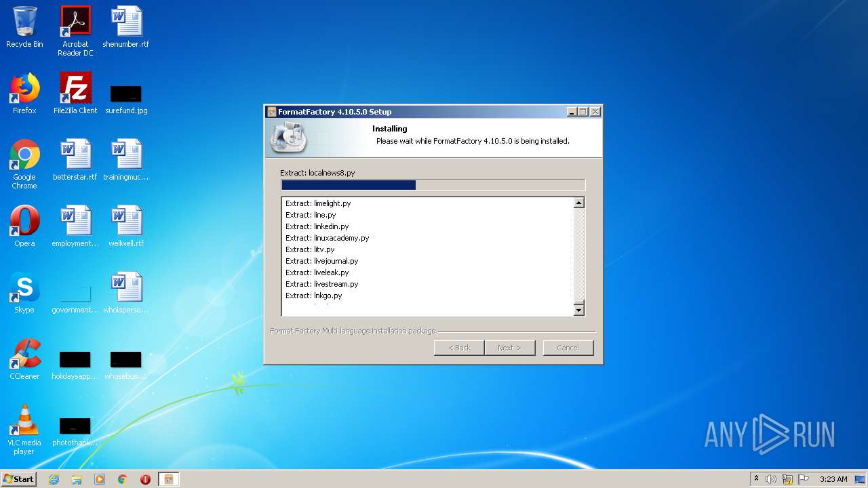The width and height of the screenshot is (868, 488).
Task: Click the Cancel button in setup
Action: (568, 348)
